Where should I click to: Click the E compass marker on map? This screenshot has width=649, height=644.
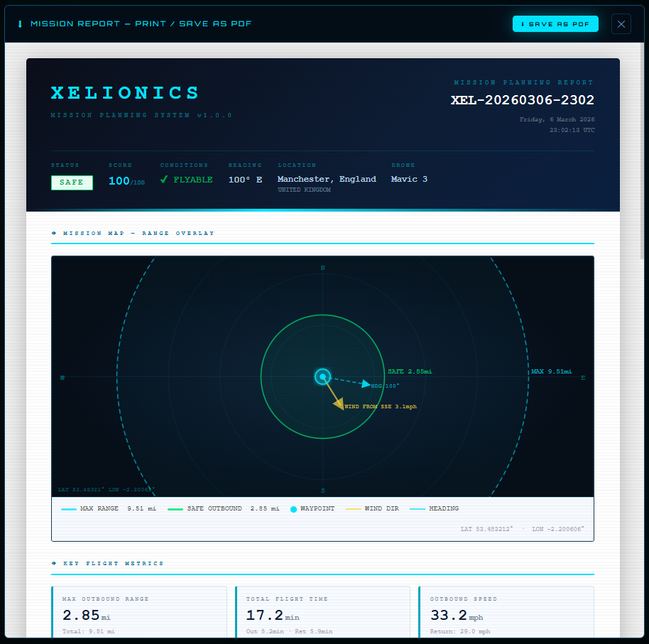(583, 378)
